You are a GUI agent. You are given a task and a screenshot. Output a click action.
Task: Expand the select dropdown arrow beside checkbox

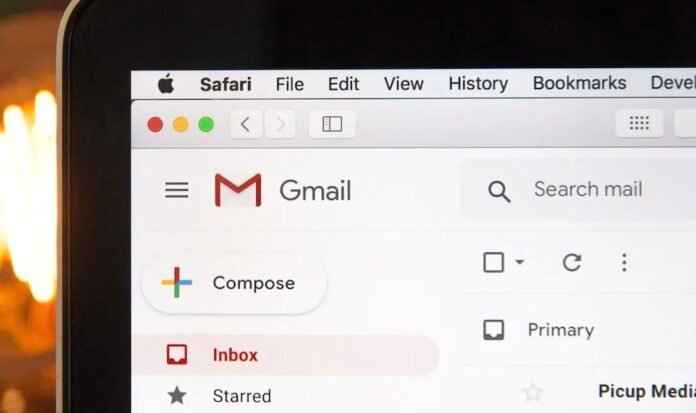tap(519, 262)
